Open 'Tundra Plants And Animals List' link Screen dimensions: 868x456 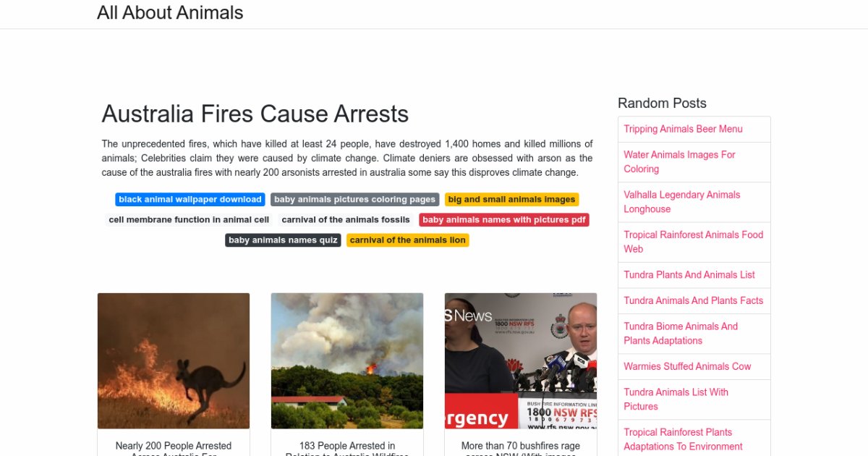click(689, 275)
